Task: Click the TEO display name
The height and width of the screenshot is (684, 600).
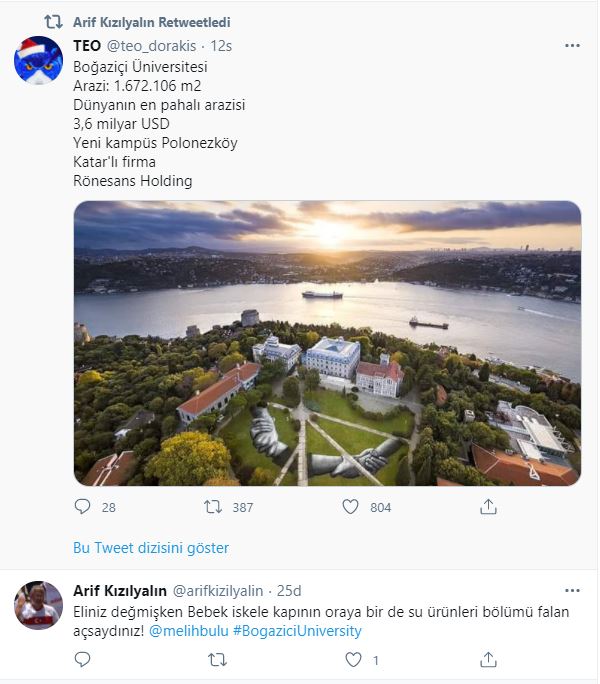Action: (87, 46)
